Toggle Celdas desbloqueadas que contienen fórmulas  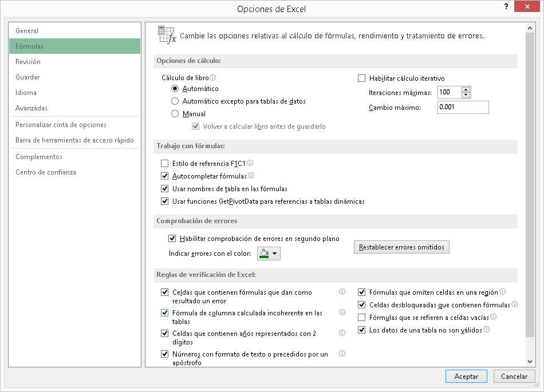[x=361, y=304]
